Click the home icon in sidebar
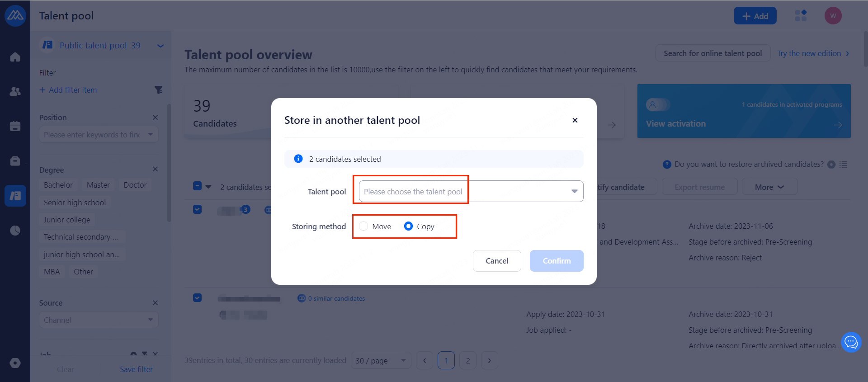 point(15,57)
